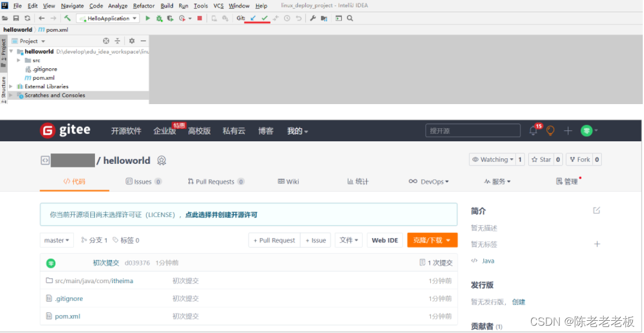Click the Web IDE button
Image resolution: width=644 pixels, height=333 pixels.
click(x=385, y=240)
